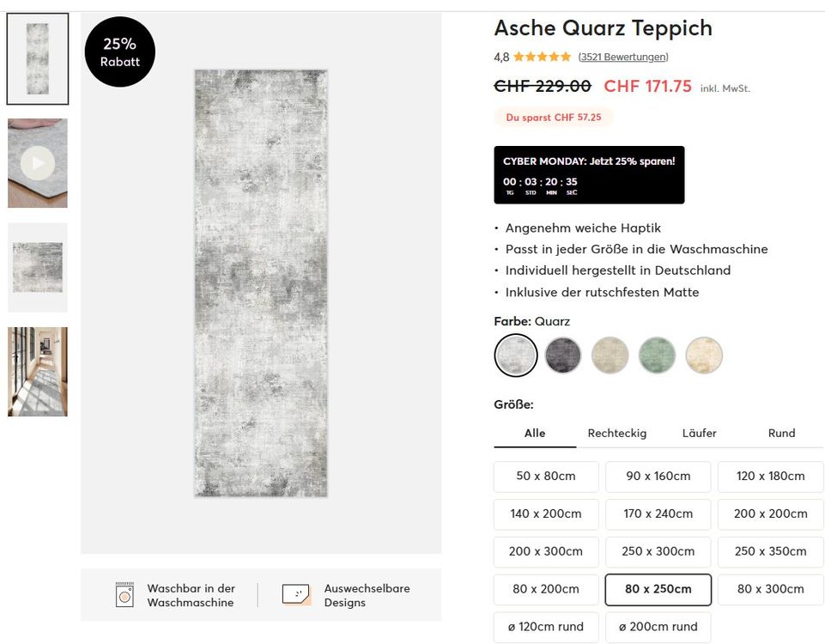Show the Alle sizes tab

tap(535, 434)
